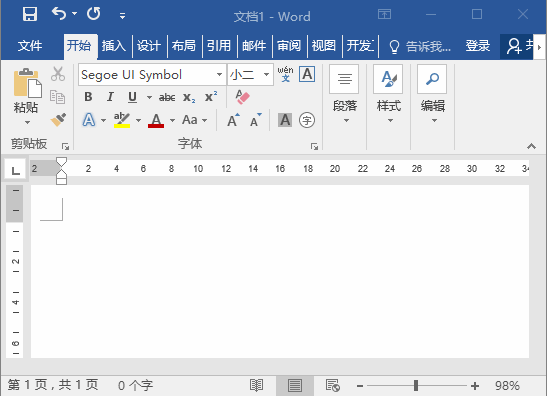Toggle strikethrough abc formatting

(167, 97)
